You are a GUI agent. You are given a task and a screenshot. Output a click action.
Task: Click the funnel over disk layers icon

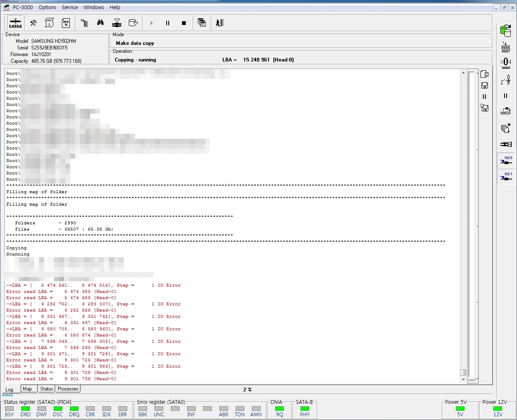pos(117,23)
